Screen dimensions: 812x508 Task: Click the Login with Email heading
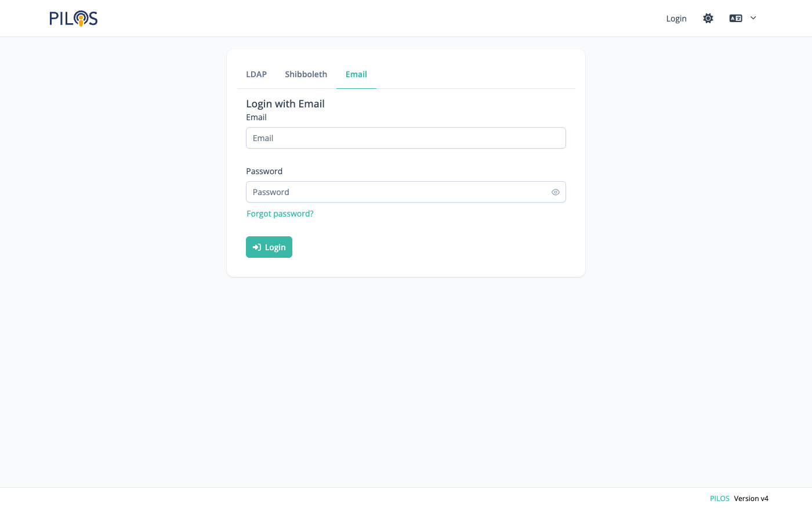tap(285, 104)
